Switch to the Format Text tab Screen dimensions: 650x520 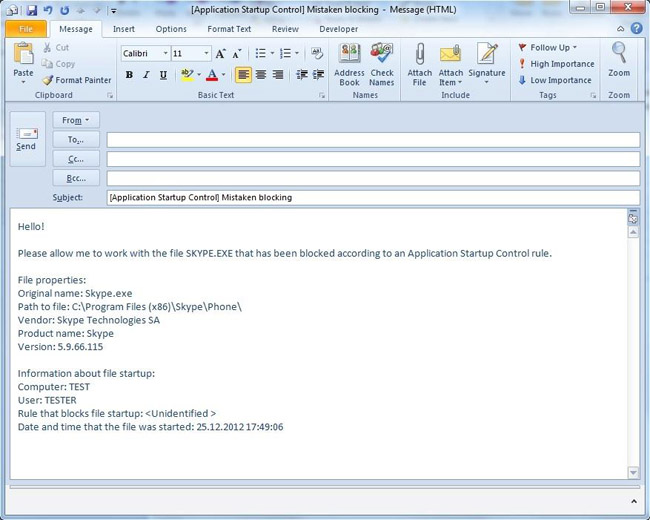coord(229,29)
